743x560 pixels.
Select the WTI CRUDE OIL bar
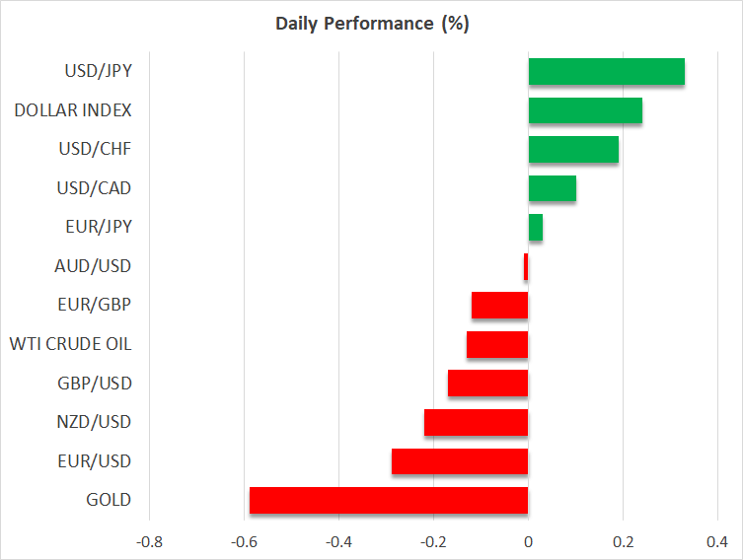point(497,344)
